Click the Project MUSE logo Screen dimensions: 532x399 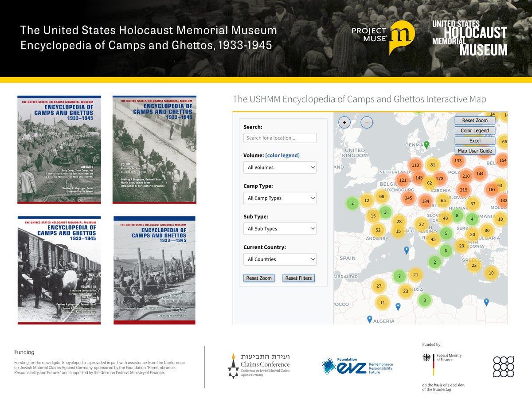pos(383,38)
